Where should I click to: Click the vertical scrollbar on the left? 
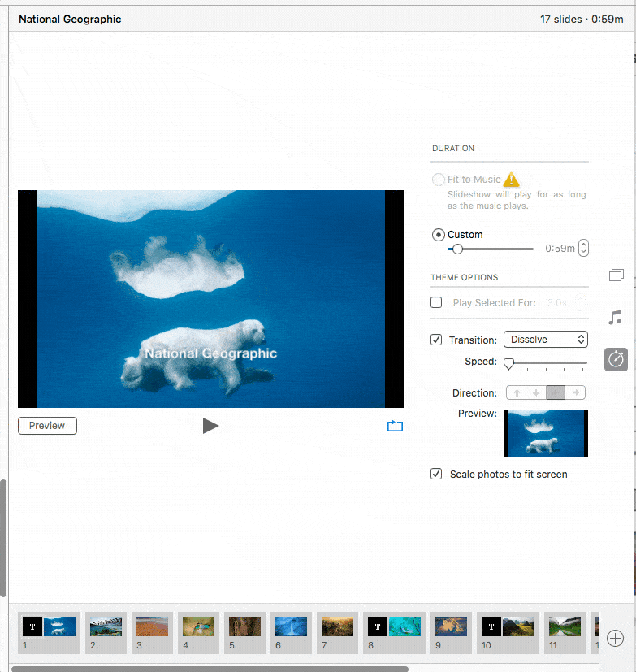pos(3,538)
